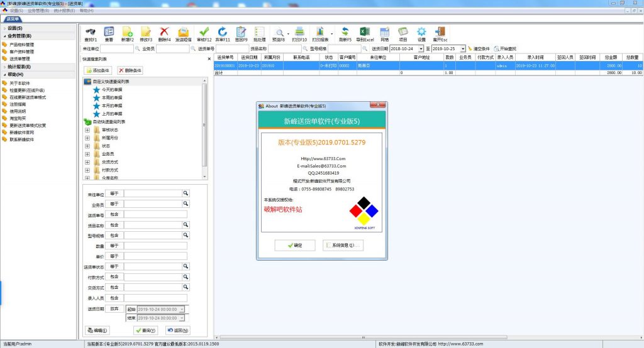Viewport: 644px width, 348px height.
Task: Click the 删除条件 button
Action: coord(130,70)
